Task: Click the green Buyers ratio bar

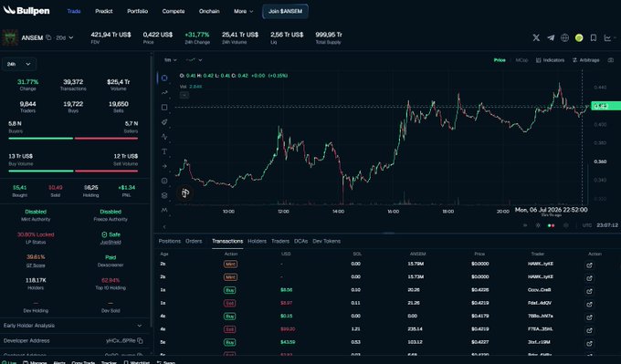Action: coord(41,139)
